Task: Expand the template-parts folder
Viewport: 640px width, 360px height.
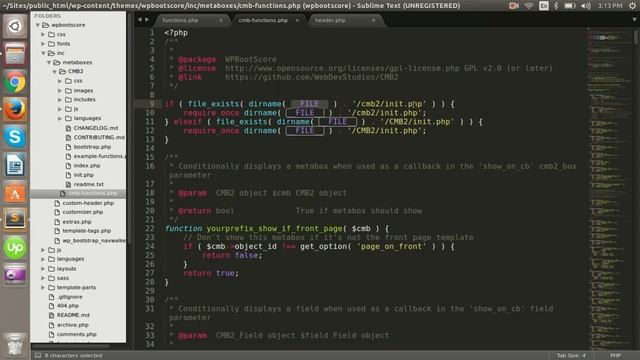Action: (x=43, y=287)
